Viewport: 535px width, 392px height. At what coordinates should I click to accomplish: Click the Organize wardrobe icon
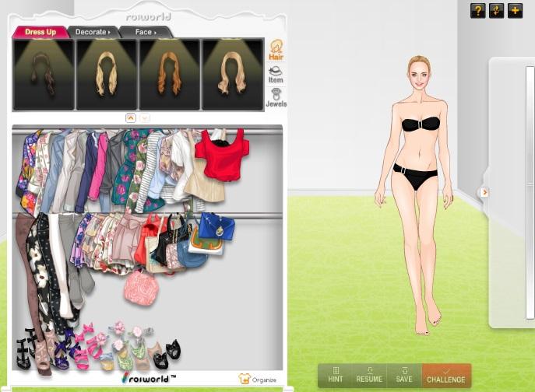[258, 379]
